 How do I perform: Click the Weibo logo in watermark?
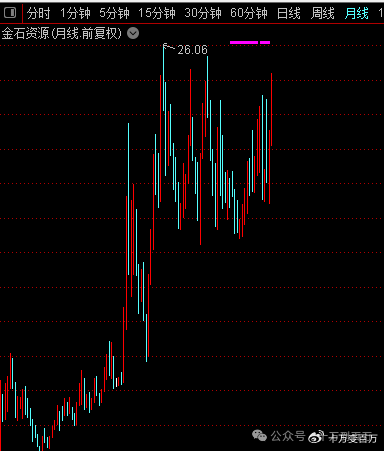[316, 437]
